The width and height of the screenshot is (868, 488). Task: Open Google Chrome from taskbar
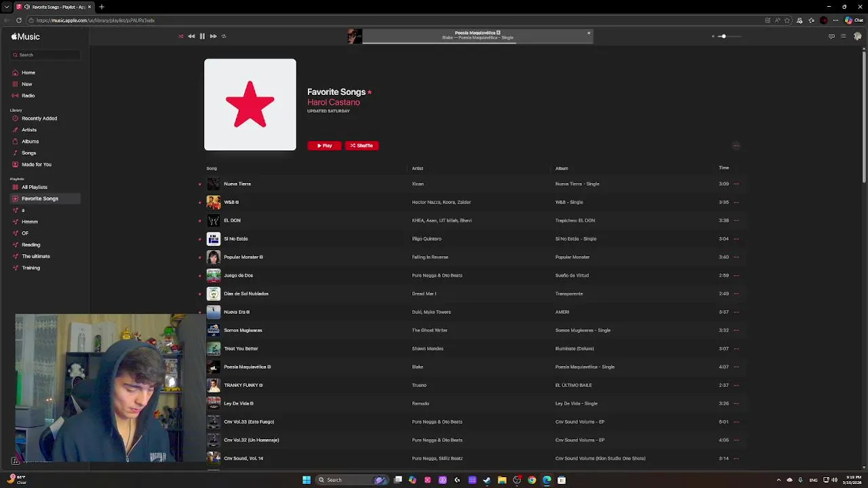coord(532,480)
